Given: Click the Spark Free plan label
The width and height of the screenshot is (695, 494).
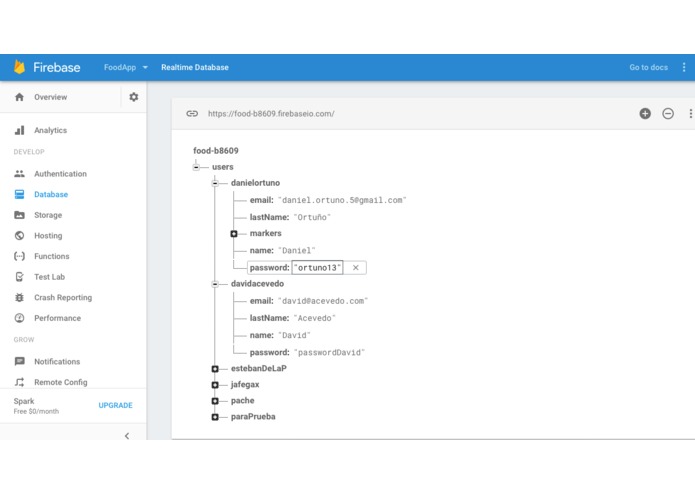Looking at the screenshot, I should pos(36,406).
